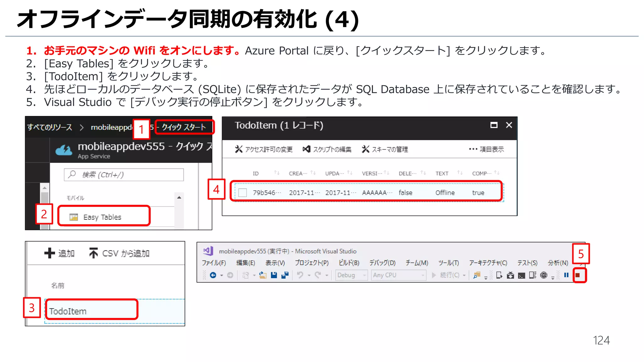Open the ファイル(F) menu
This screenshot has height=362, width=644.
pos(214,263)
